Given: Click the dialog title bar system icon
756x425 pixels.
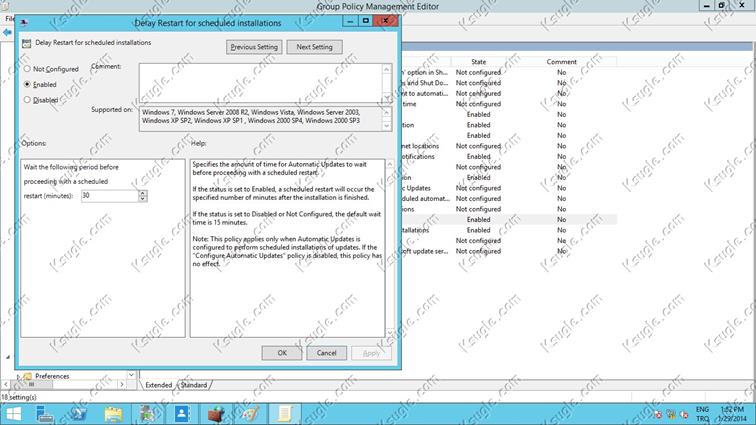Looking at the screenshot, I should click(24, 22).
